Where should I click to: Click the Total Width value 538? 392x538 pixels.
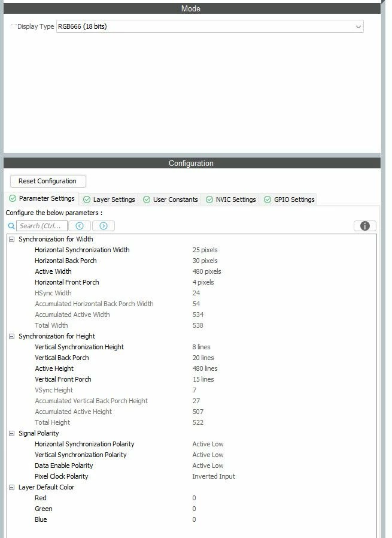[x=198, y=325]
